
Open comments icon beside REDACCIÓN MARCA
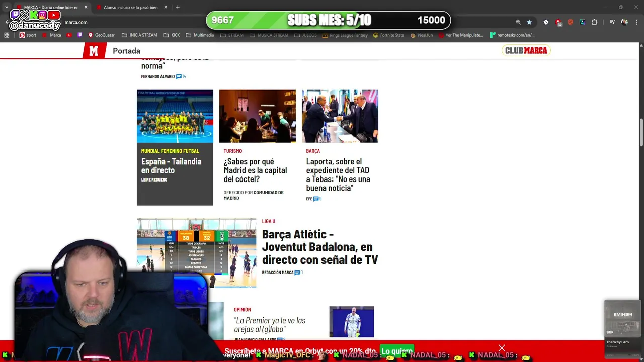(x=298, y=273)
